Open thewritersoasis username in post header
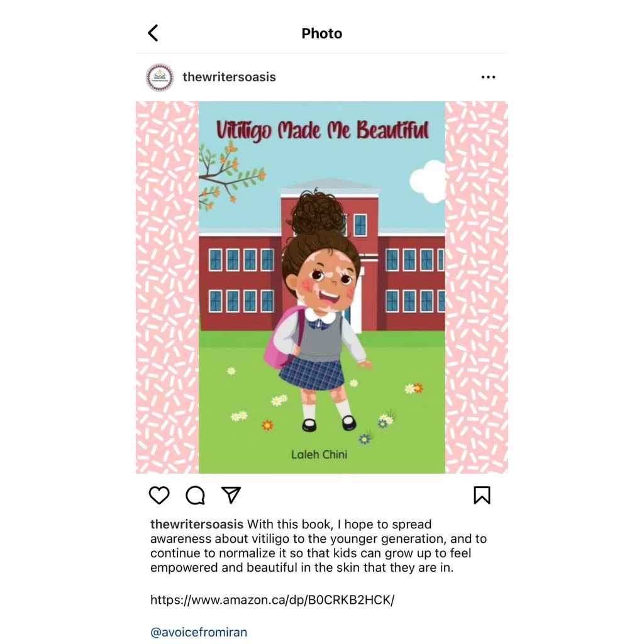This screenshot has height=644, width=644. point(229,77)
